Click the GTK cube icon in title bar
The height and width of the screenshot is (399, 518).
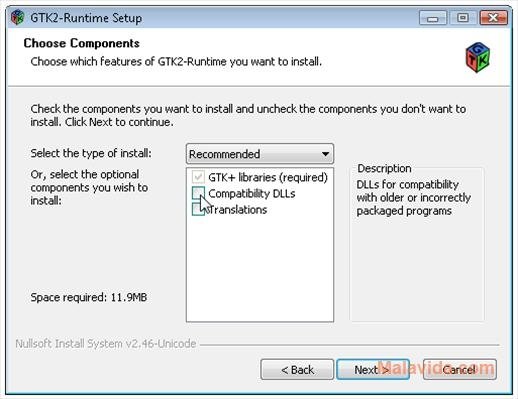(17, 17)
